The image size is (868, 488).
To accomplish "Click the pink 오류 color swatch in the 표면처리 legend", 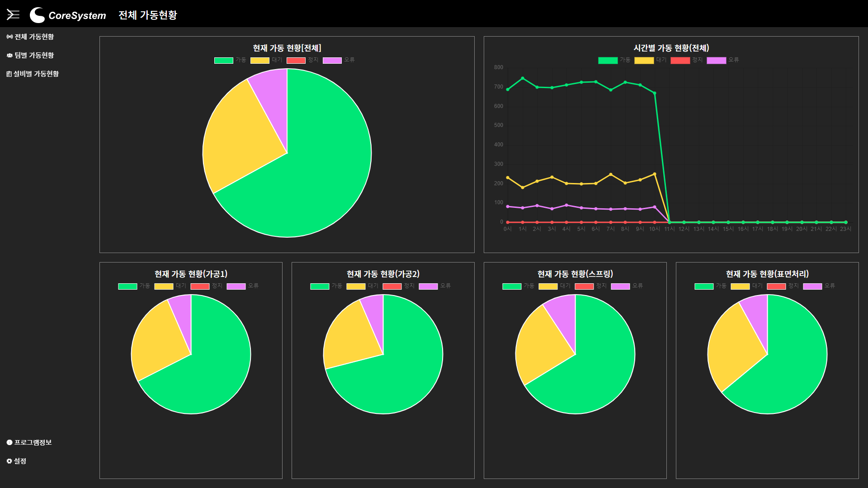I will point(812,286).
